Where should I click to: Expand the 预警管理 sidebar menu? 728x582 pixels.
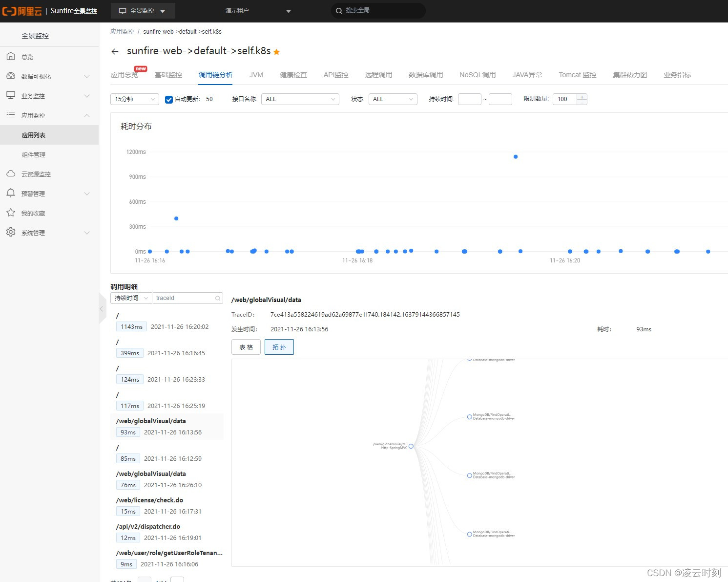click(x=87, y=194)
